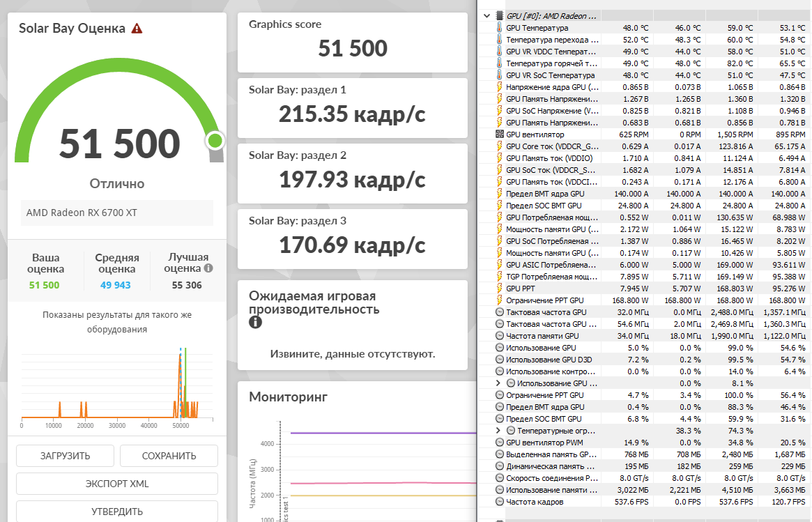The width and height of the screenshot is (812, 522).
Task: Click the УТВЕРДИТЬ button
Action: pos(117,511)
